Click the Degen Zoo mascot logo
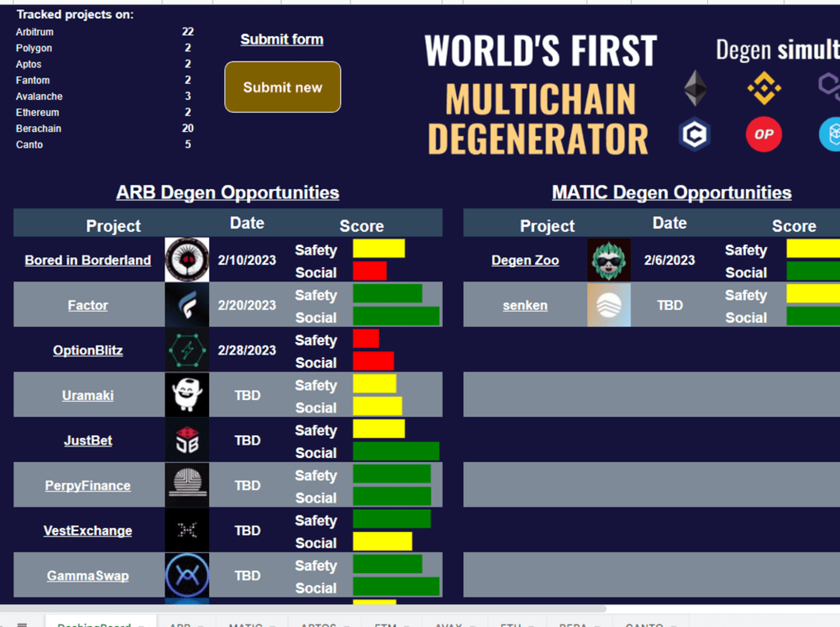 (x=609, y=259)
